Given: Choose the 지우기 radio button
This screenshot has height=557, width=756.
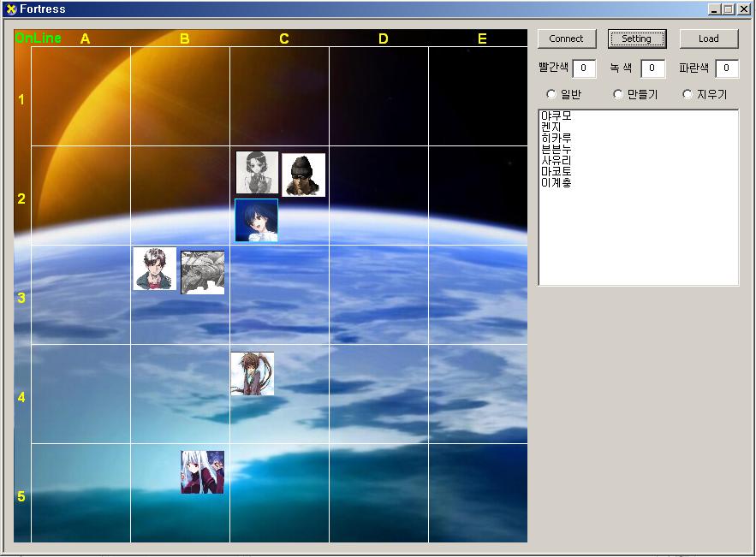Looking at the screenshot, I should (687, 94).
